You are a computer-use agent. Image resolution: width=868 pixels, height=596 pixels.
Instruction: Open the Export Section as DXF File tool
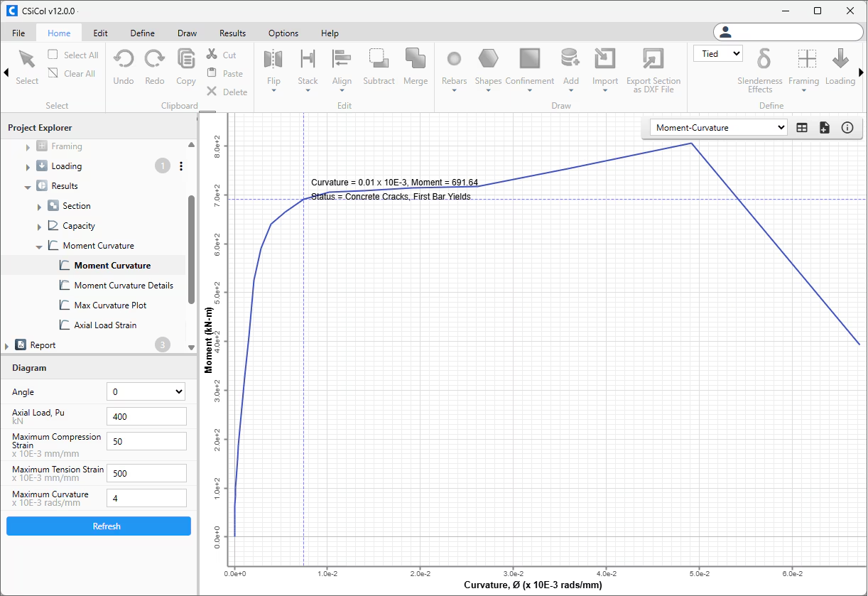point(653,59)
